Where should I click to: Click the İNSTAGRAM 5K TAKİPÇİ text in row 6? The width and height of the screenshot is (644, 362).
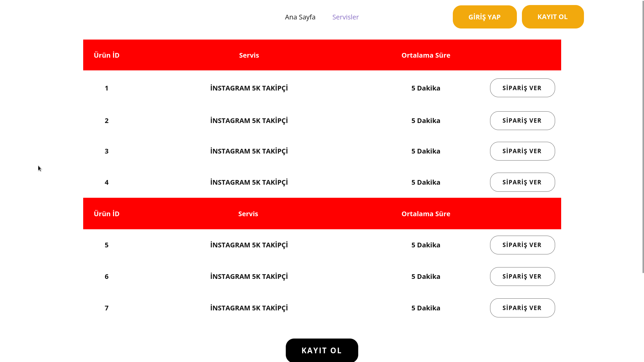pyautogui.click(x=249, y=277)
